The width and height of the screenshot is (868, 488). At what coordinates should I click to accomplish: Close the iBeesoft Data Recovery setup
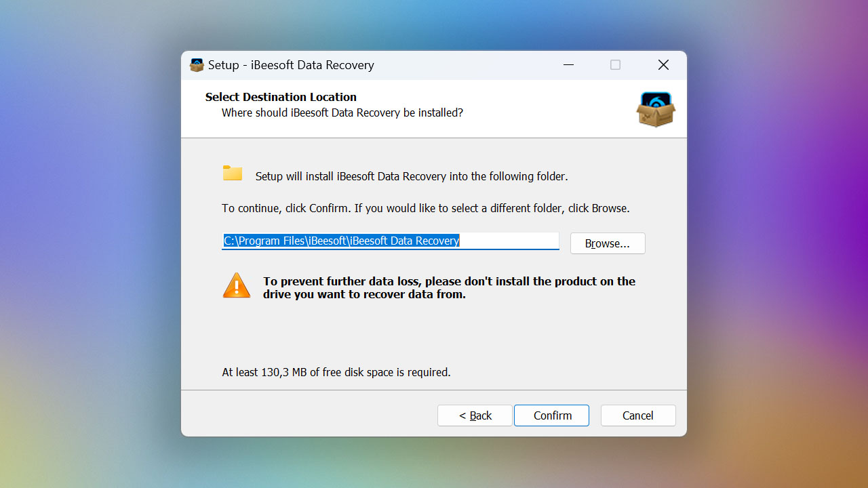663,65
